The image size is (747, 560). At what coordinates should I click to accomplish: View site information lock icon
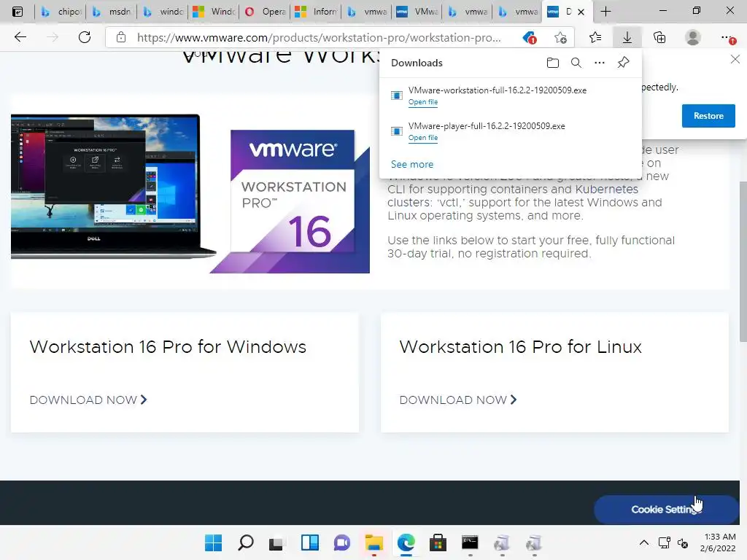tap(121, 37)
